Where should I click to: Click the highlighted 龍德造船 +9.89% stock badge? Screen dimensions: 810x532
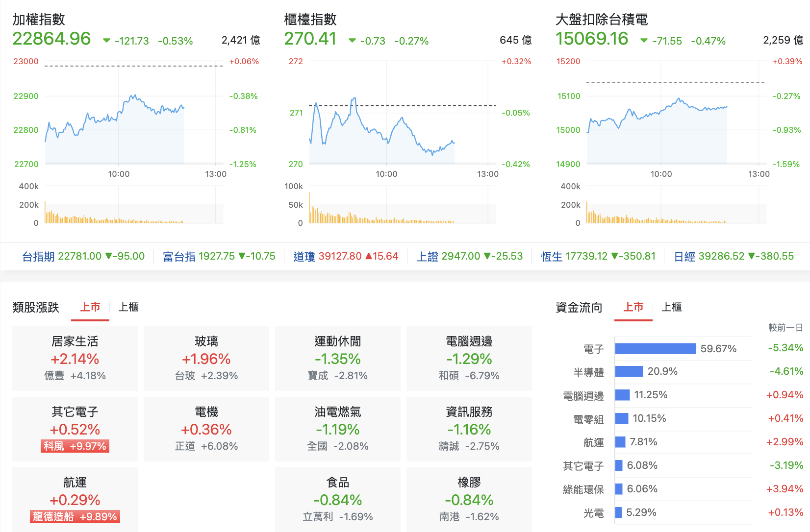click(x=75, y=517)
